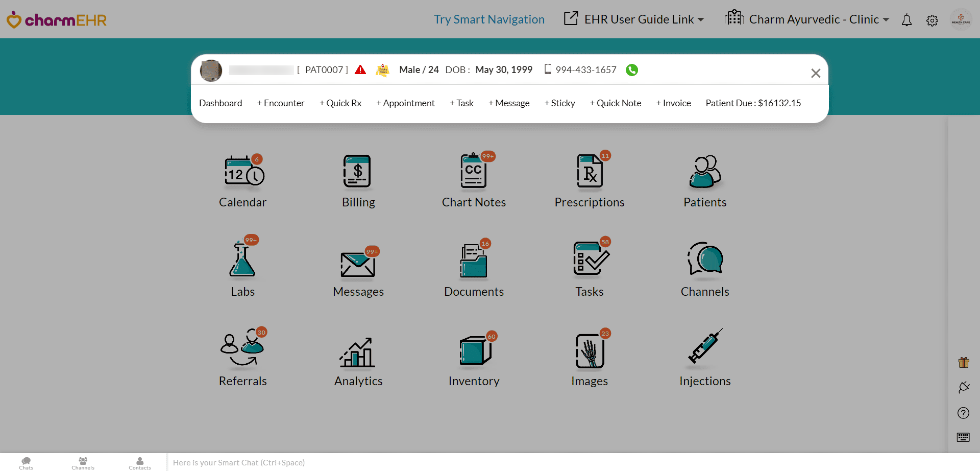The image size is (980, 471).
Task: Open the Prescriptions module
Action: [x=589, y=179]
